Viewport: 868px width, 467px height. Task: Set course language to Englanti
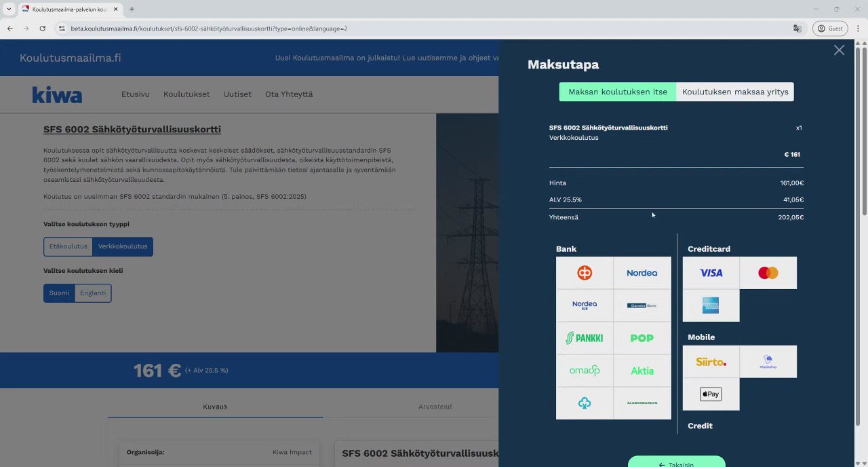pyautogui.click(x=93, y=293)
